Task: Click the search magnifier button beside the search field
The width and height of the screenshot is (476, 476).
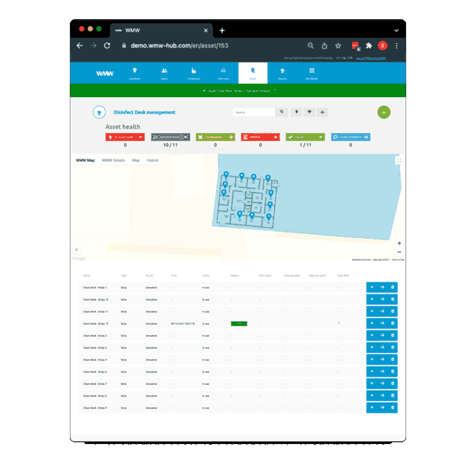Action: coord(282,112)
